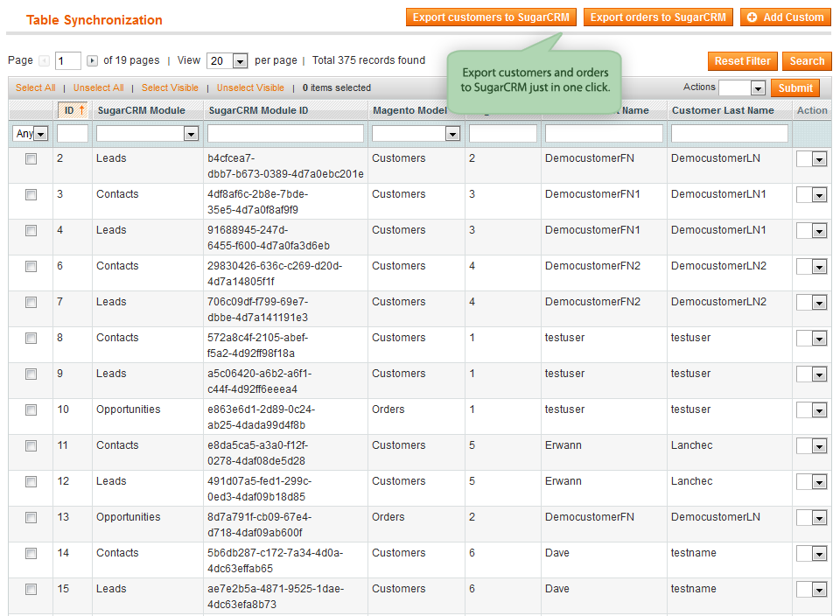Expand row ID 10's Action dropdown
The width and height of the screenshot is (840, 616).
pyautogui.click(x=812, y=410)
